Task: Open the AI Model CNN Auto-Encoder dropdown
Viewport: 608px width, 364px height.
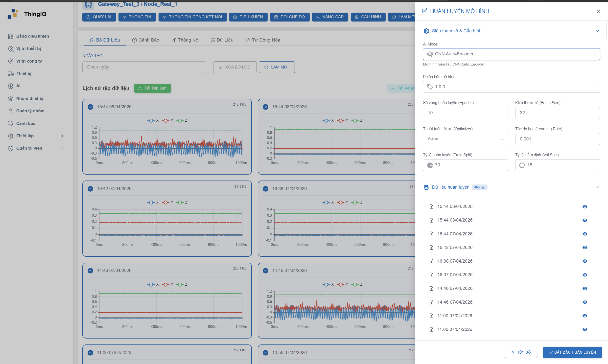Action: 511,54
